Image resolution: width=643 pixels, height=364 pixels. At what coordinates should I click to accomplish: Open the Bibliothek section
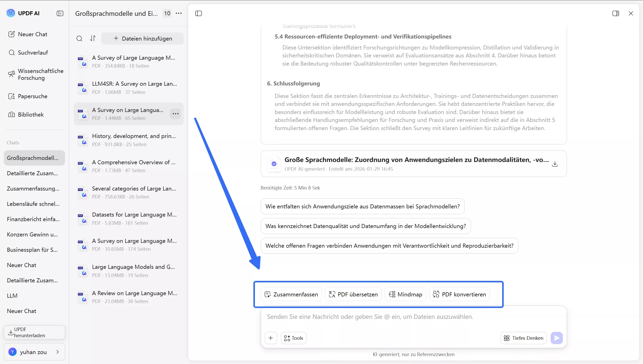pyautogui.click(x=31, y=114)
